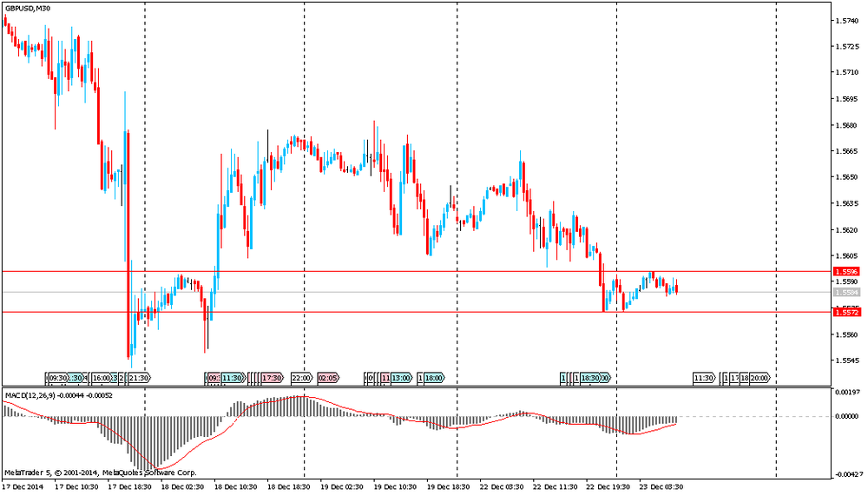Select the blue 13:00 event marker
This screenshot has height=496, width=868.
[x=401, y=378]
